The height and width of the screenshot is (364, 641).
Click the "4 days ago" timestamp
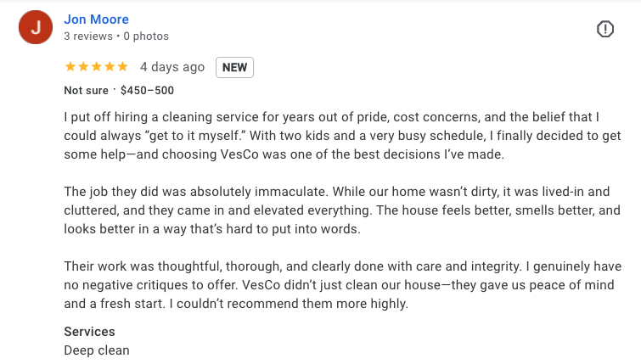(x=172, y=67)
